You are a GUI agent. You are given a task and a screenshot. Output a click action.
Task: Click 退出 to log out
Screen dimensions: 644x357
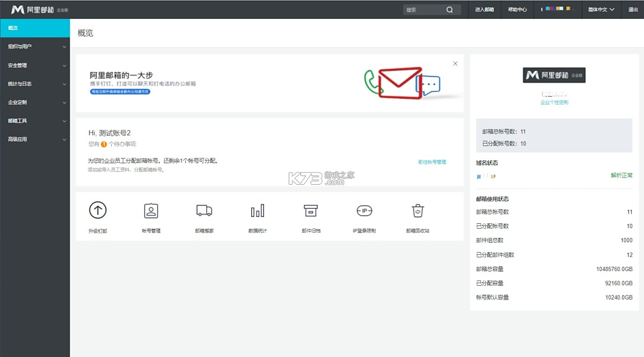633,10
